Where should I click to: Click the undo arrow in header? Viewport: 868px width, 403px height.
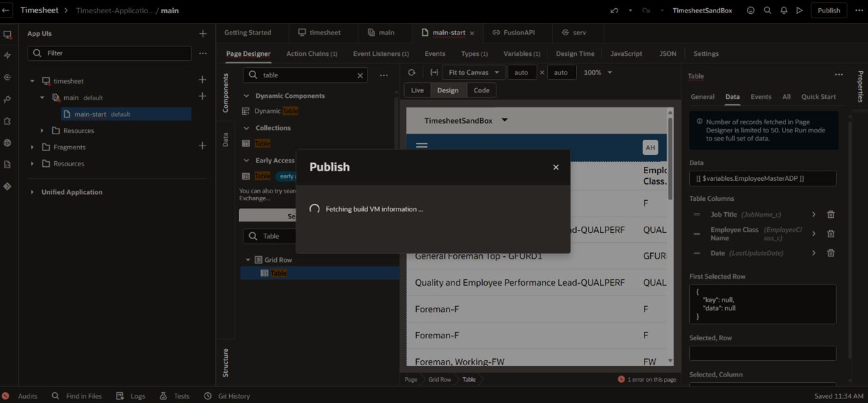[614, 10]
